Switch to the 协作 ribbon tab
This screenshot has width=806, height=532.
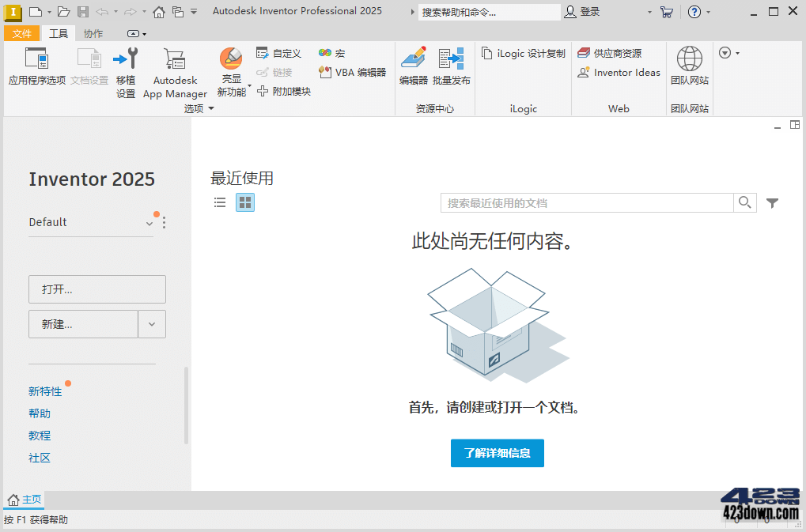(x=93, y=33)
